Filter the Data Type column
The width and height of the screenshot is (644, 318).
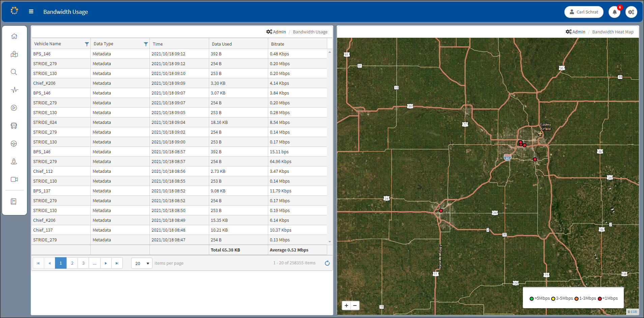click(x=146, y=44)
